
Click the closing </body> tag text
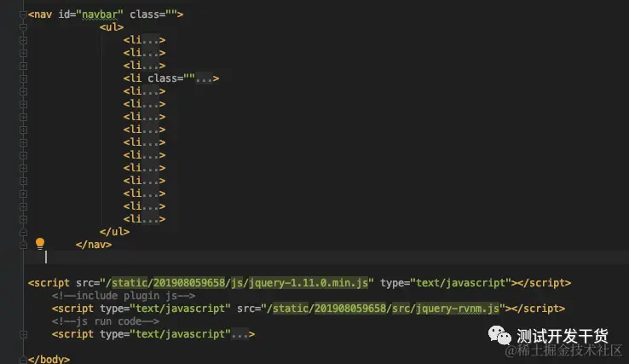click(x=49, y=359)
